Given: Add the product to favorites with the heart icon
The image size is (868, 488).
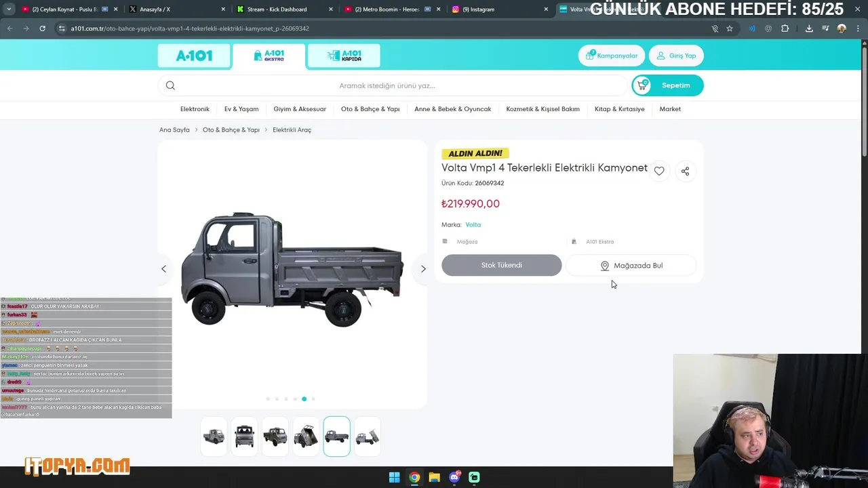Looking at the screenshot, I should tap(659, 171).
